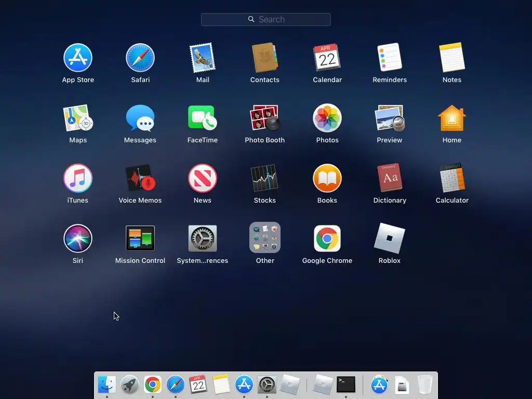Viewport: 532px width, 399px height.
Task: Open the Dictionary app
Action: click(390, 178)
